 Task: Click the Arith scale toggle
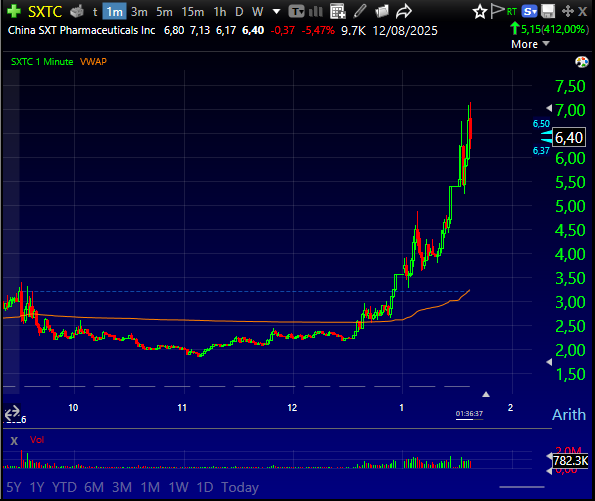click(x=569, y=414)
